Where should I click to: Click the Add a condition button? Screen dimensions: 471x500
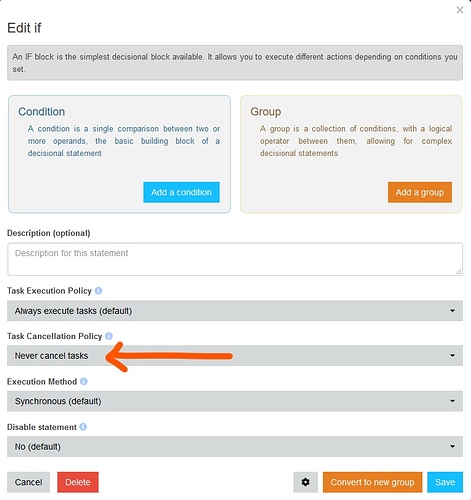(181, 192)
